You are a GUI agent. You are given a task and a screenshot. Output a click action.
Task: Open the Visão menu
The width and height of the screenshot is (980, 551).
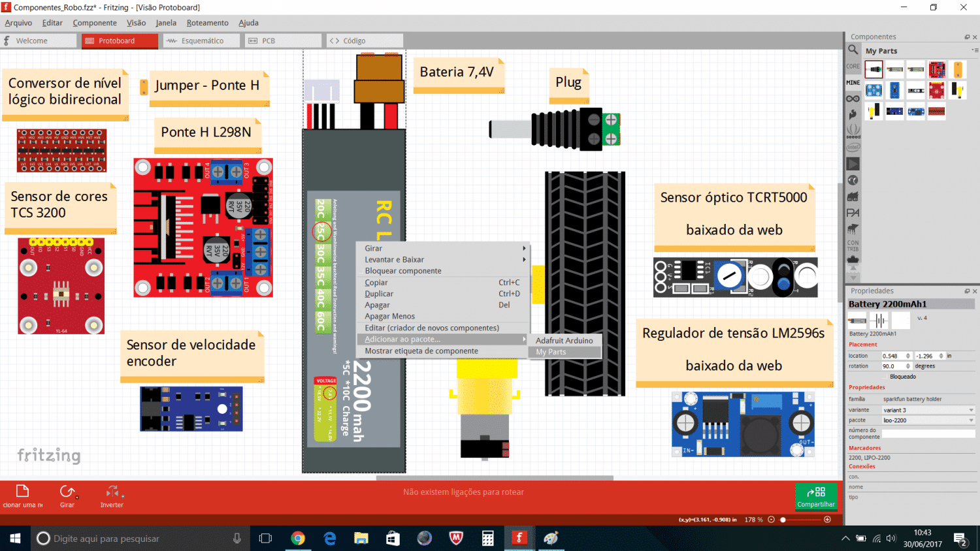click(136, 23)
